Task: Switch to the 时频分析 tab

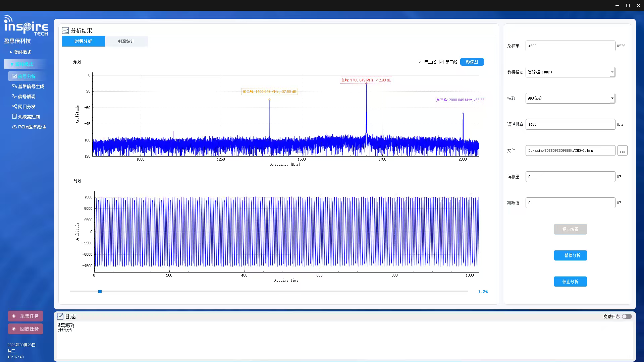Action: point(83,41)
